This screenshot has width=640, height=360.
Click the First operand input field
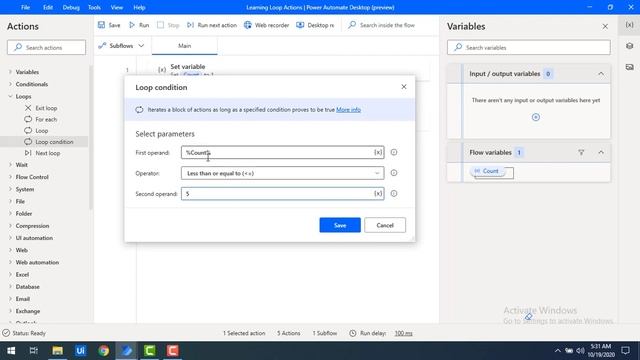tap(282, 152)
